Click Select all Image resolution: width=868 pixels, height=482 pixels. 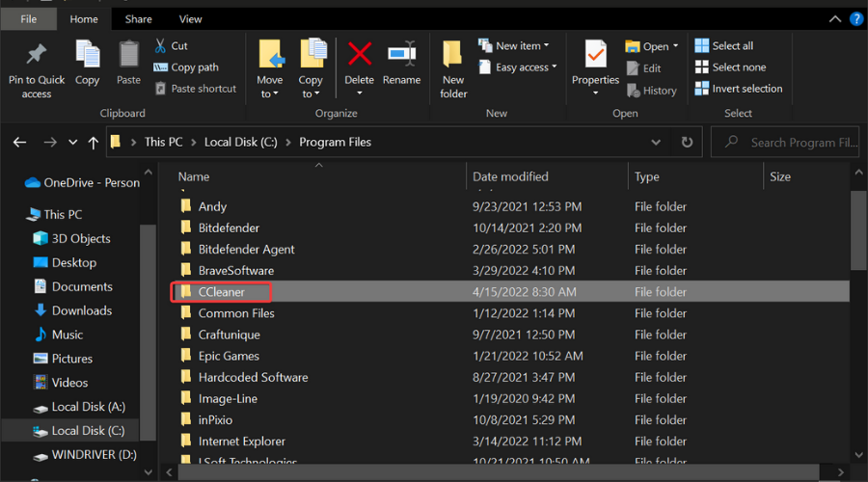724,46
